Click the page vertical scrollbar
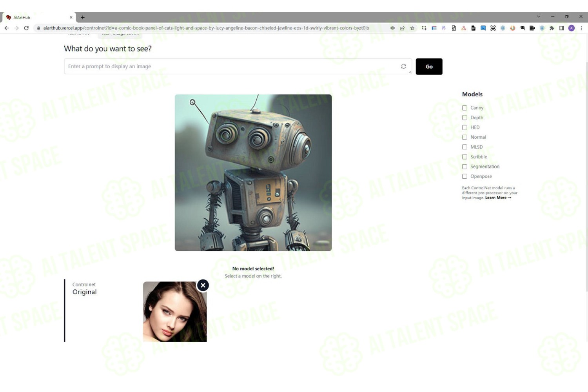This screenshot has height=392, width=588. [586, 176]
